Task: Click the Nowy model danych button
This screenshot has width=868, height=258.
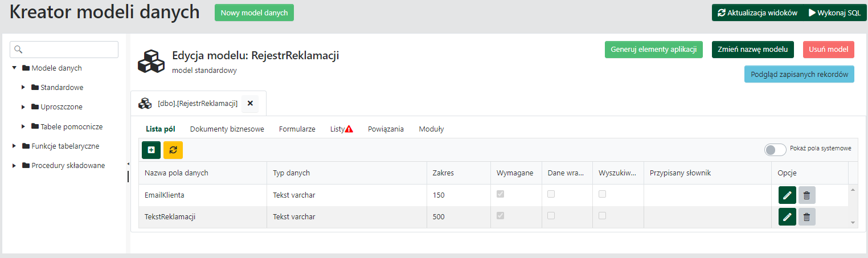Action: click(254, 13)
